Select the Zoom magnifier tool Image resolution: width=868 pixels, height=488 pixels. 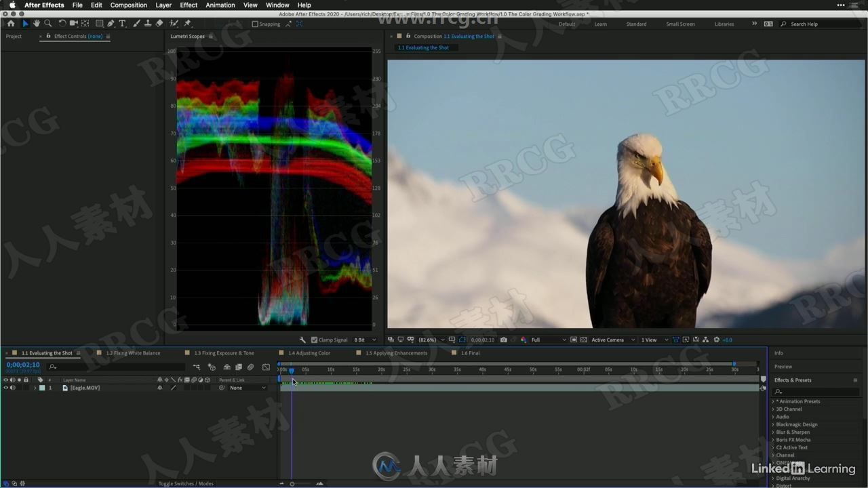(x=48, y=23)
